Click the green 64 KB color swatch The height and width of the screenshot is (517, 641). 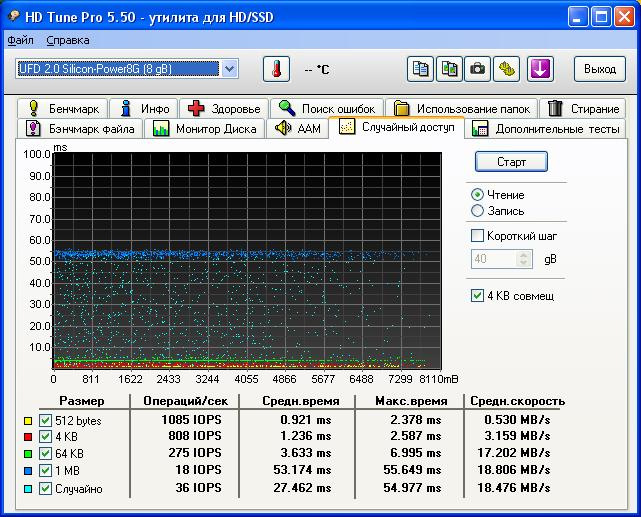(x=28, y=454)
